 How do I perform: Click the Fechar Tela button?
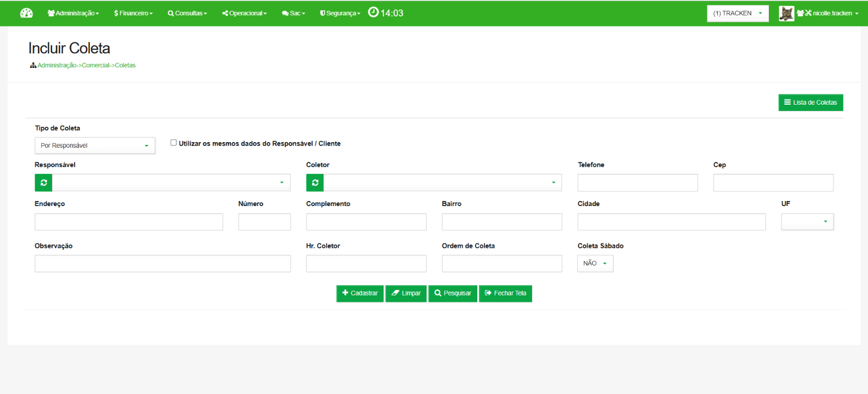(x=506, y=293)
